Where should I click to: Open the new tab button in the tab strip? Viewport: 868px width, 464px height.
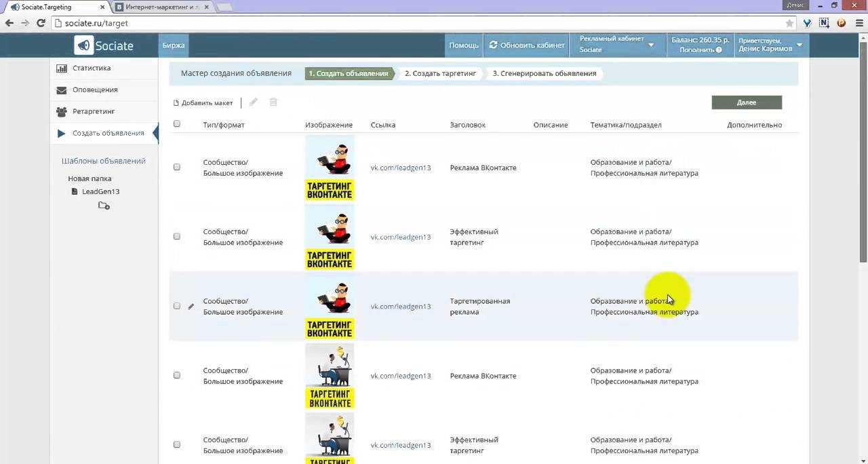pos(224,7)
